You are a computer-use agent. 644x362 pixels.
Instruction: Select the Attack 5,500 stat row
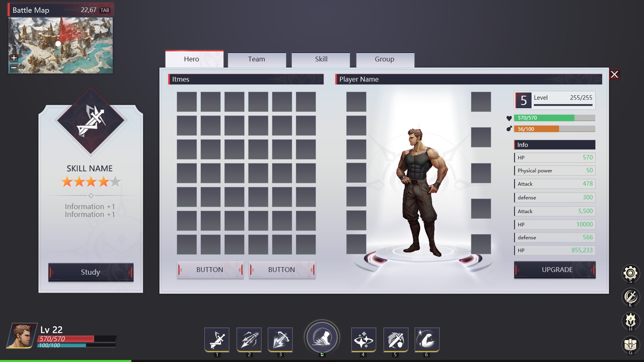pyautogui.click(x=554, y=211)
